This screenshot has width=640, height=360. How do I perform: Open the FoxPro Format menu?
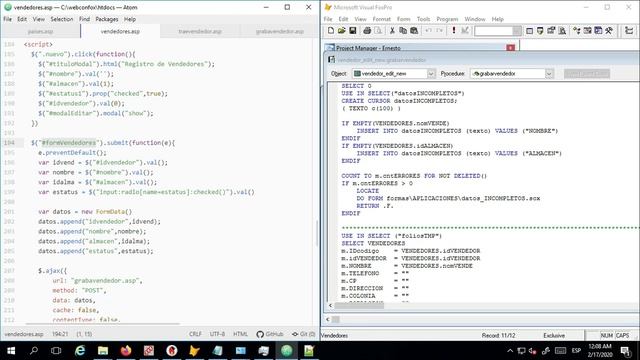tap(381, 19)
